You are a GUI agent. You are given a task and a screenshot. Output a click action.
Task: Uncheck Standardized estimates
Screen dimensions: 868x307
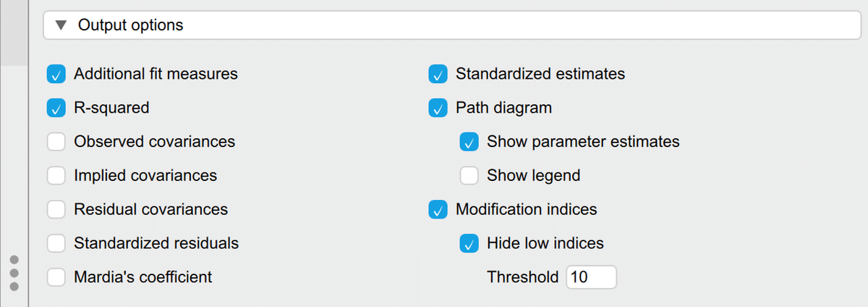(438, 74)
